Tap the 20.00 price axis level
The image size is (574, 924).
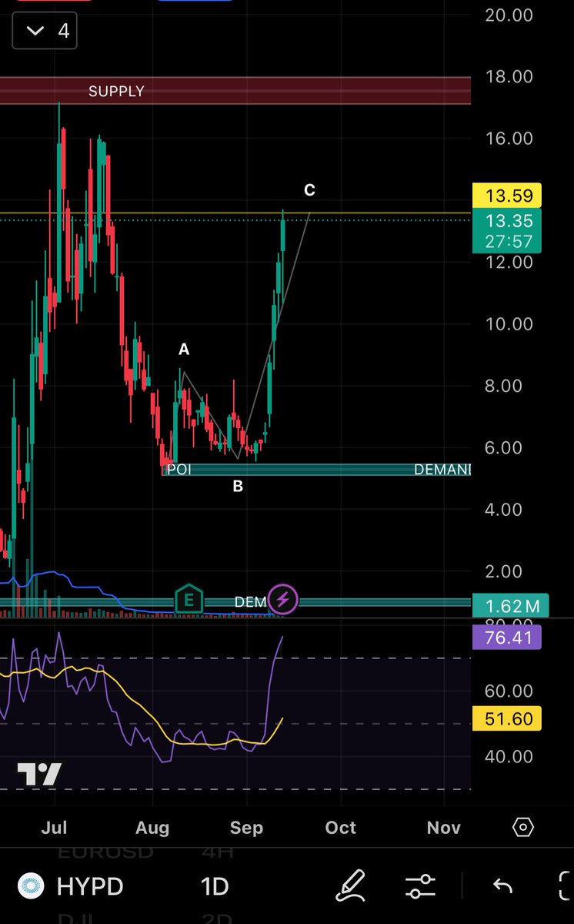pos(509,15)
